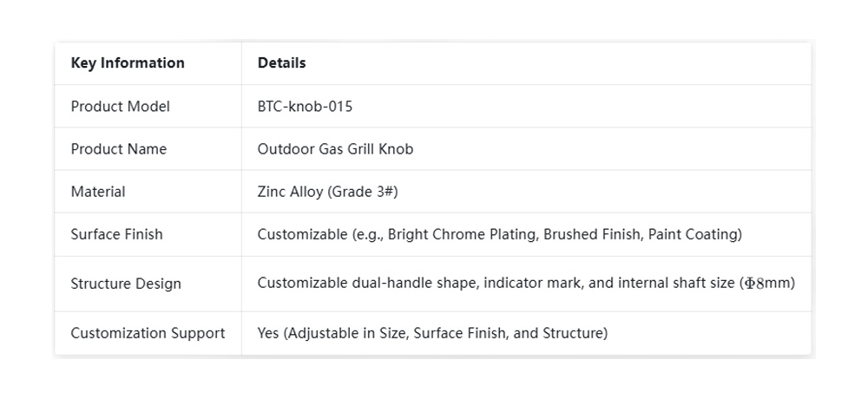868x399 pixels.
Task: Click the Φ8mm shaft size value
Action: (768, 284)
